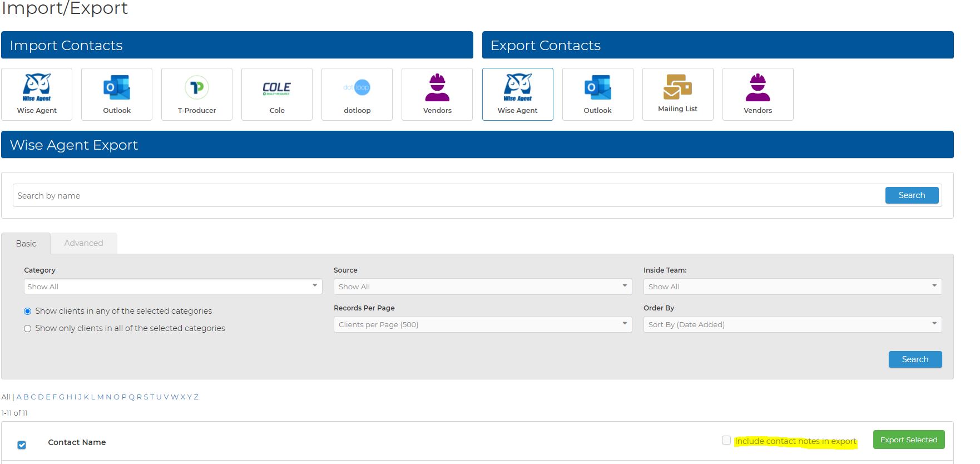
Task: Filter contacts by letter A
Action: coord(19,397)
